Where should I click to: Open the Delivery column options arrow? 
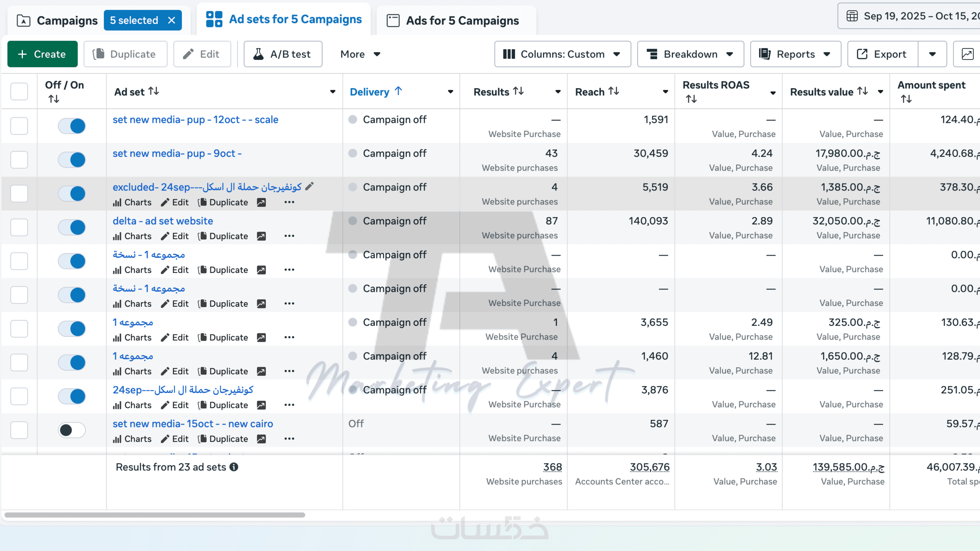tap(450, 92)
